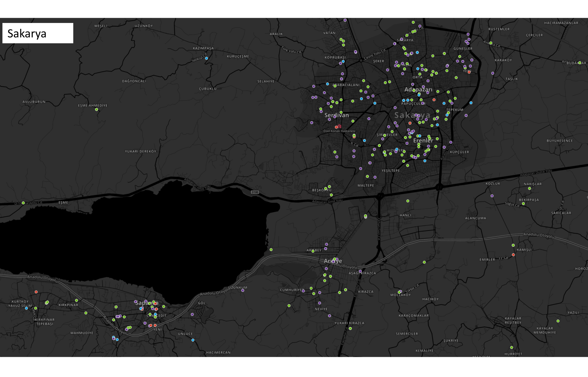Click the red dot beside the hospital icon
588x377 pixels.
(x=336, y=127)
